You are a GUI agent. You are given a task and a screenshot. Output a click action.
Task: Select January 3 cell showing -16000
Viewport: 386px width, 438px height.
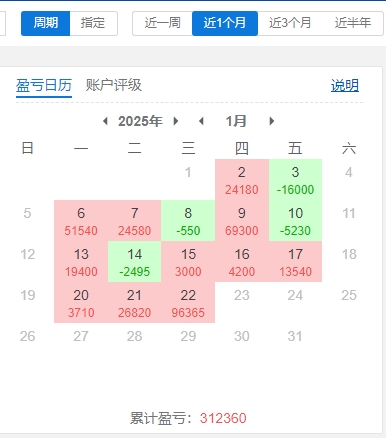[295, 180]
